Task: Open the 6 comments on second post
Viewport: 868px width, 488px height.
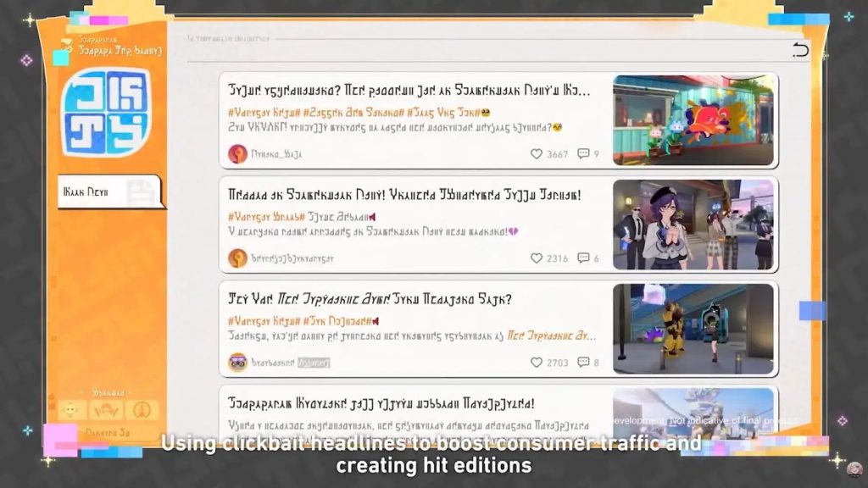Action: pos(584,258)
